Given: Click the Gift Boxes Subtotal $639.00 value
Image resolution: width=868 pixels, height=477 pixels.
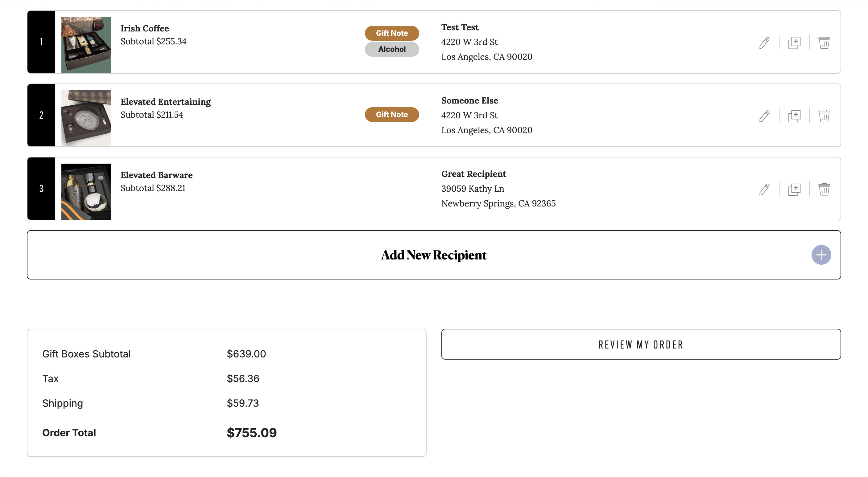Looking at the screenshot, I should coord(246,354).
